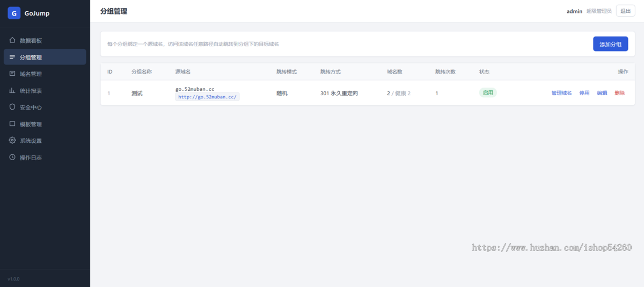Click the 添加分组 button

click(x=610, y=44)
